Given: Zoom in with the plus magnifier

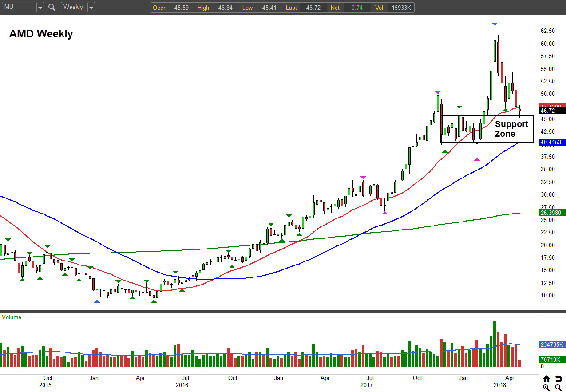Looking at the screenshot, I should click(x=546, y=388).
